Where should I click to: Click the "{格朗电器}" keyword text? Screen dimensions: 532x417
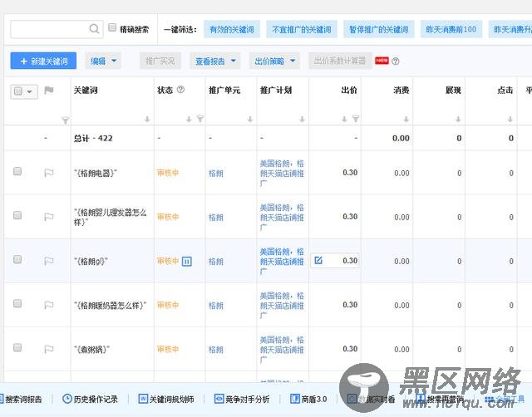(96, 174)
